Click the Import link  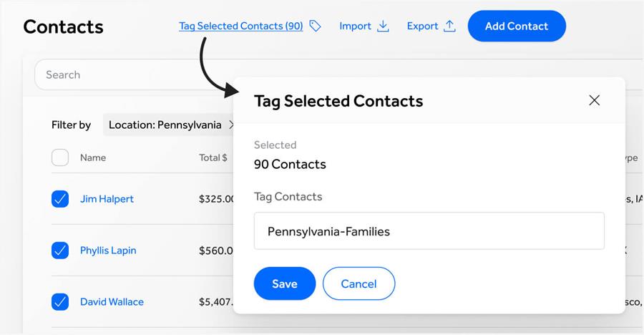pos(355,26)
